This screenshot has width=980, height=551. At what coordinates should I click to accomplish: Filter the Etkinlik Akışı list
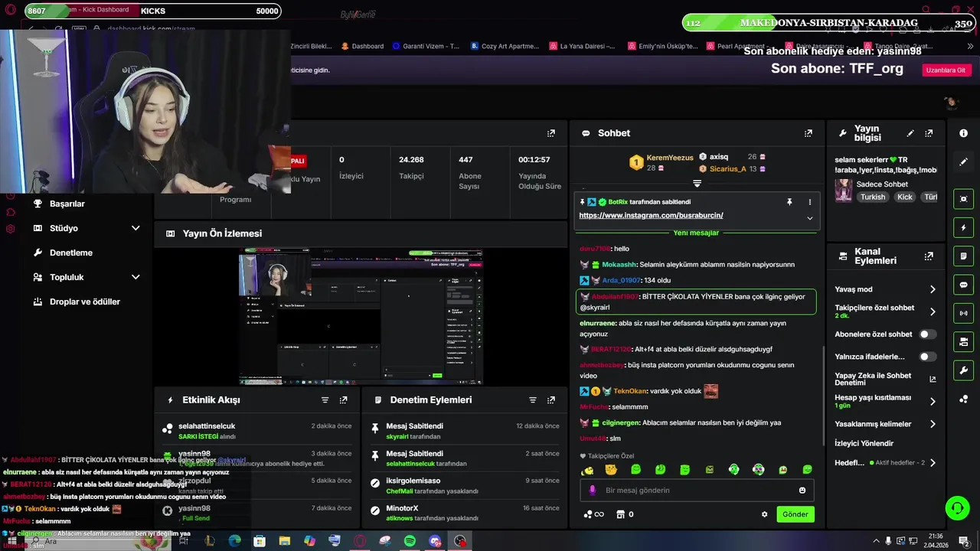pyautogui.click(x=325, y=400)
